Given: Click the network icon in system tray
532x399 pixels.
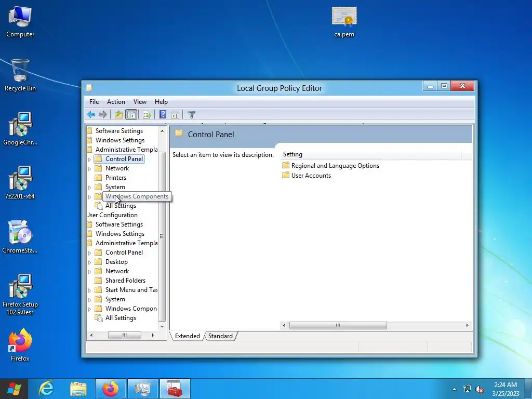Looking at the screenshot, I should point(467,389).
